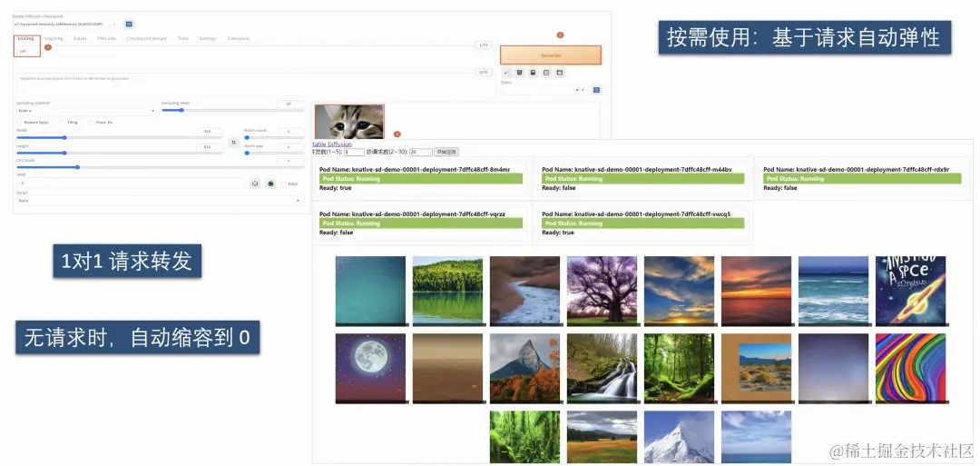This screenshot has width=980, height=466.
Task: Click the 开始压测 start button
Action: (446, 152)
